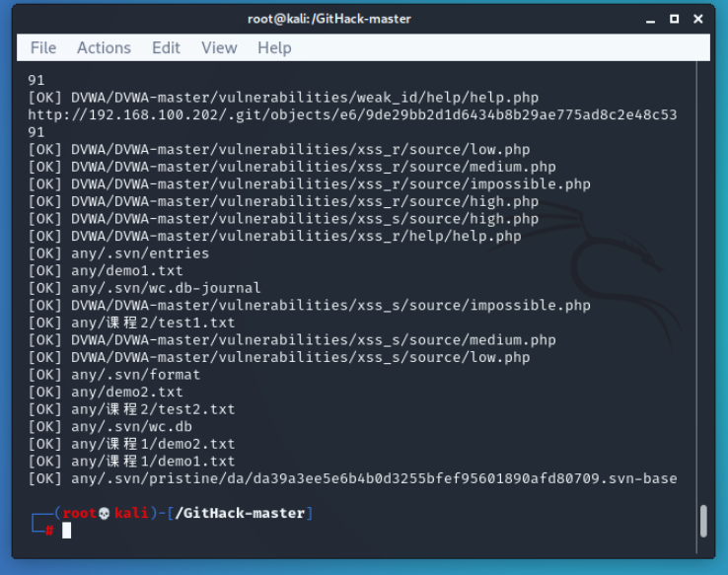Image resolution: width=728 pixels, height=575 pixels.
Task: Open the File menu
Action: (x=43, y=47)
